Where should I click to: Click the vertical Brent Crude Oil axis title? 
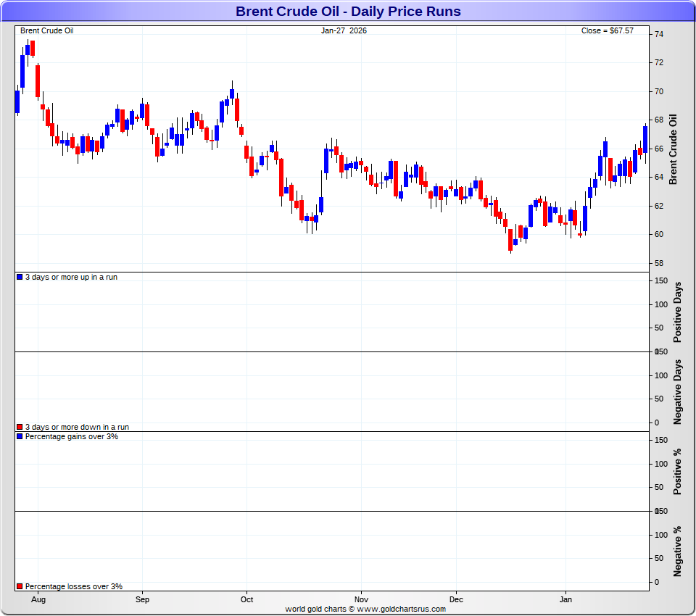(x=673, y=149)
